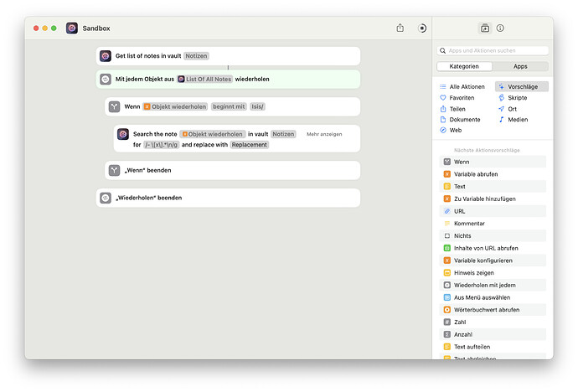
Task: Add the Kommentar action
Action: tap(493, 224)
